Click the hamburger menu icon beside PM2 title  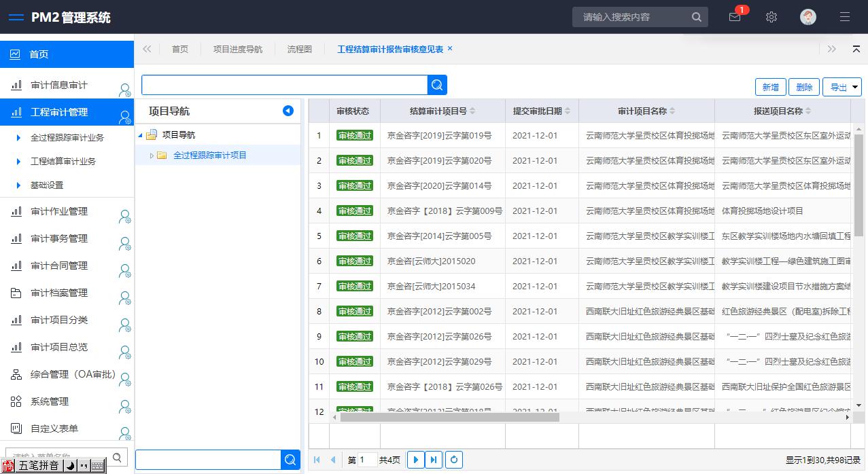coord(16,18)
